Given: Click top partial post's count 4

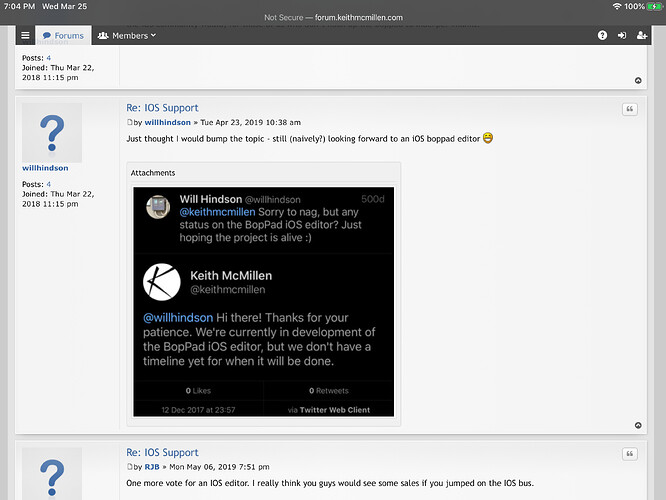Looking at the screenshot, I should point(48,58).
